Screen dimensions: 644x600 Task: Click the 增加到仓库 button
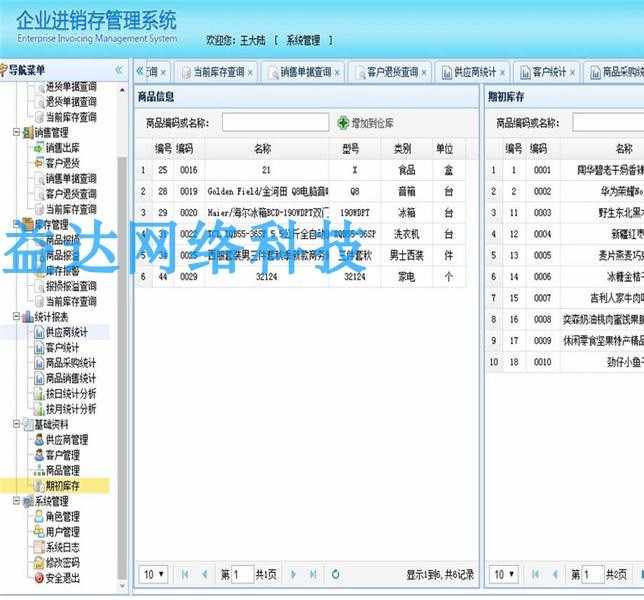point(366,123)
